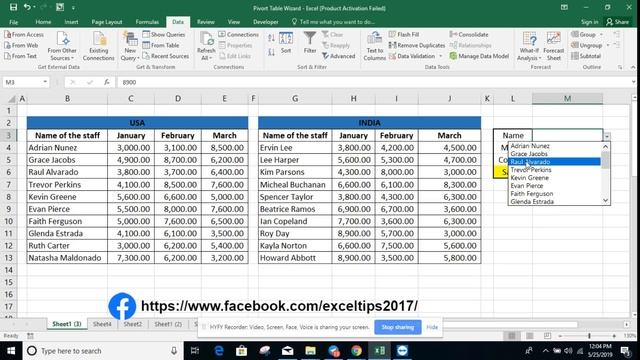Click Manage Data Model

(479, 56)
